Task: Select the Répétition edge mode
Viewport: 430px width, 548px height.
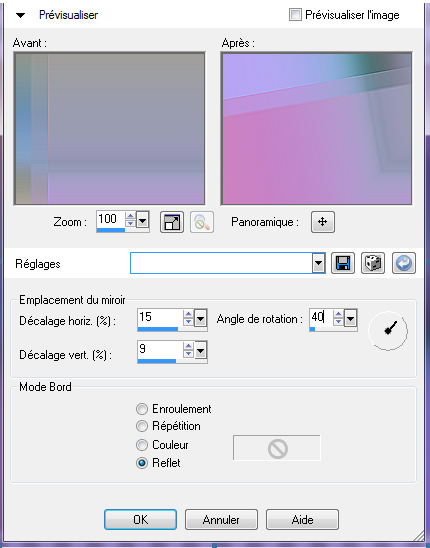Action: 142,426
